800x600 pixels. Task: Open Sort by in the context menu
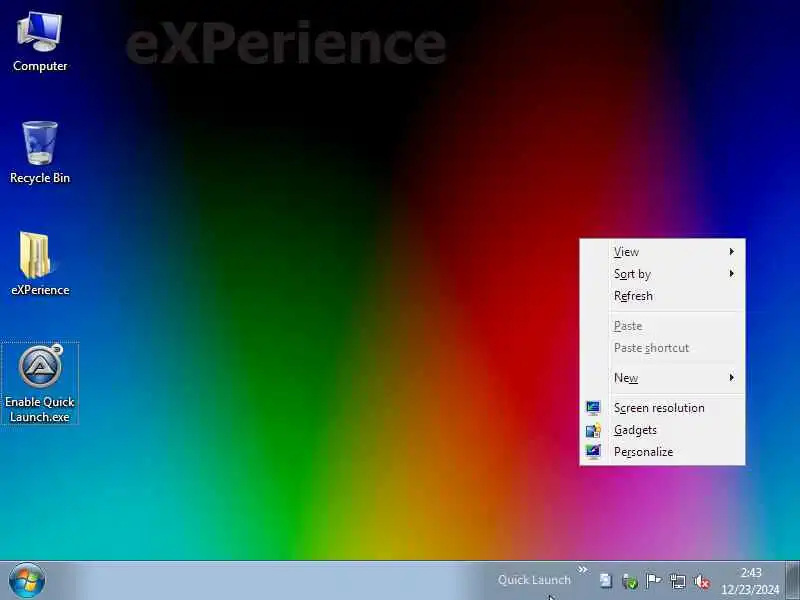(x=662, y=274)
